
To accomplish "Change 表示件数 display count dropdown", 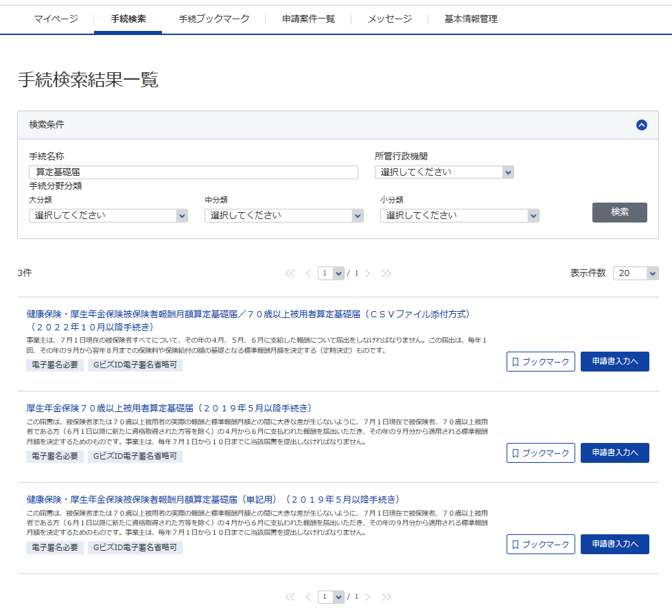I will [x=635, y=273].
